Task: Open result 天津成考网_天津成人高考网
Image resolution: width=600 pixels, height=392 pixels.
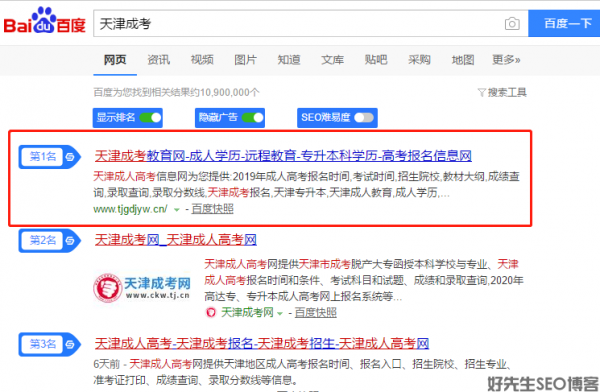Action: point(176,240)
